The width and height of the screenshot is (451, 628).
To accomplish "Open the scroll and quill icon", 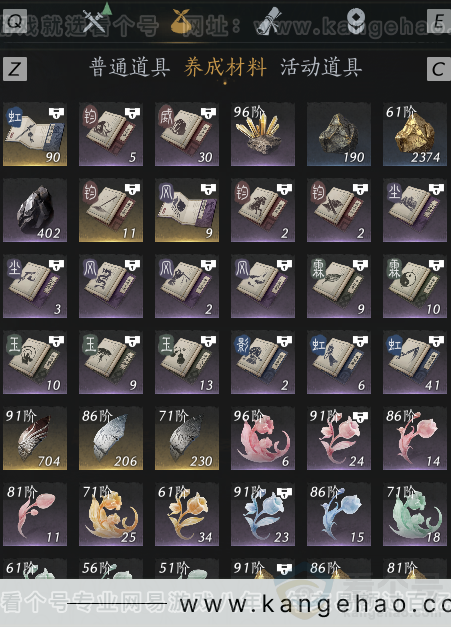I will pyautogui.click(x=270, y=21).
